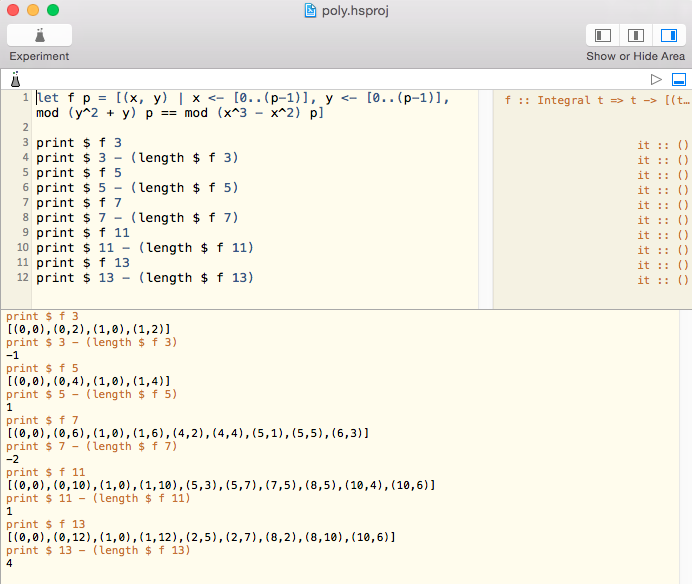This screenshot has width=692, height=584.
Task: Click the 'print $ 13 - (length $ f 13)' code line
Action: click(x=145, y=277)
